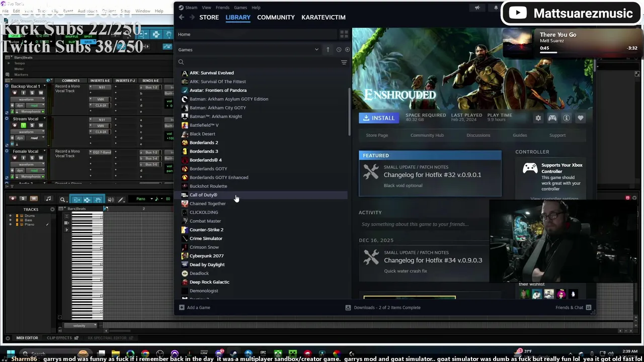The height and width of the screenshot is (362, 644).
Task: Expand the Games collection dropdown chevron
Action: [x=316, y=49]
